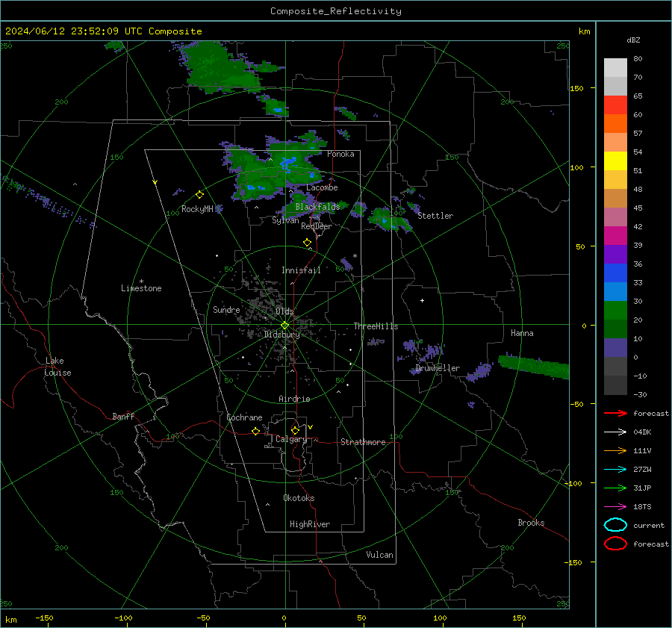The image size is (672, 628).
Task: Click the Hanna town label
Action: [522, 333]
